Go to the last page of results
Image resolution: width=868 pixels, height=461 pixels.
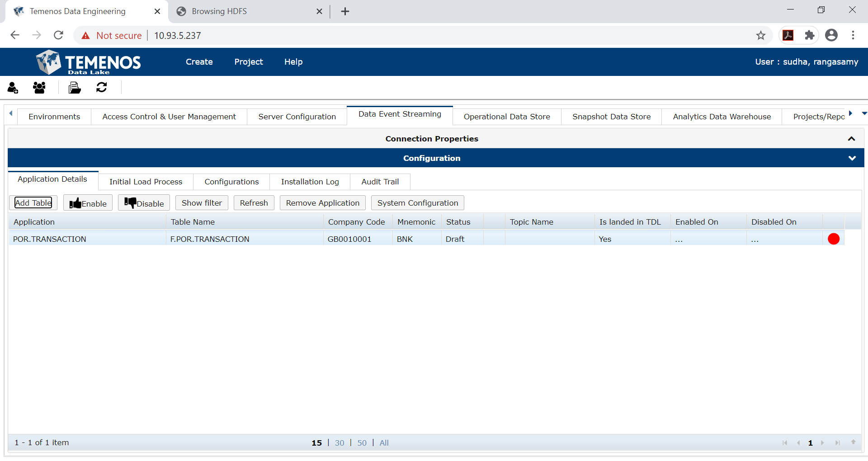coord(839,442)
